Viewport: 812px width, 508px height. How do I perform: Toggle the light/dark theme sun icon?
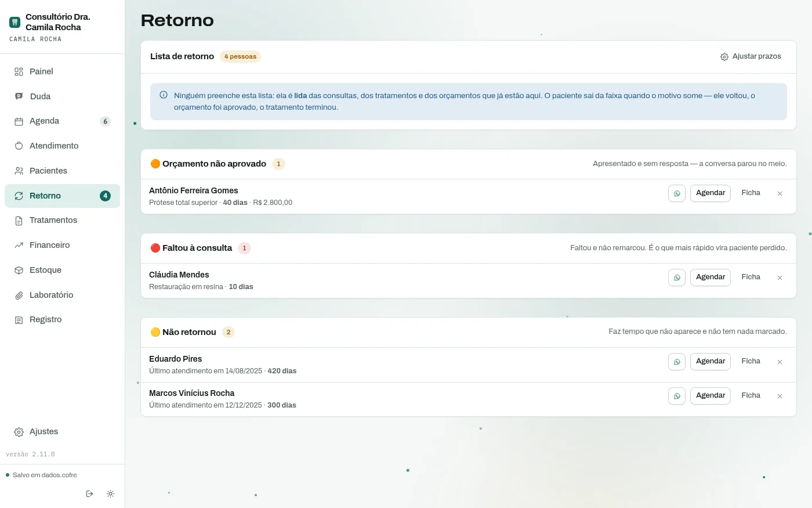pyautogui.click(x=110, y=493)
